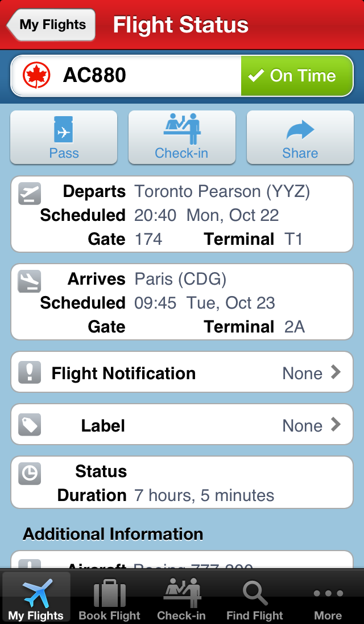Expand the Label row chevron
Viewport: 364px width, 624px height.
(336, 425)
